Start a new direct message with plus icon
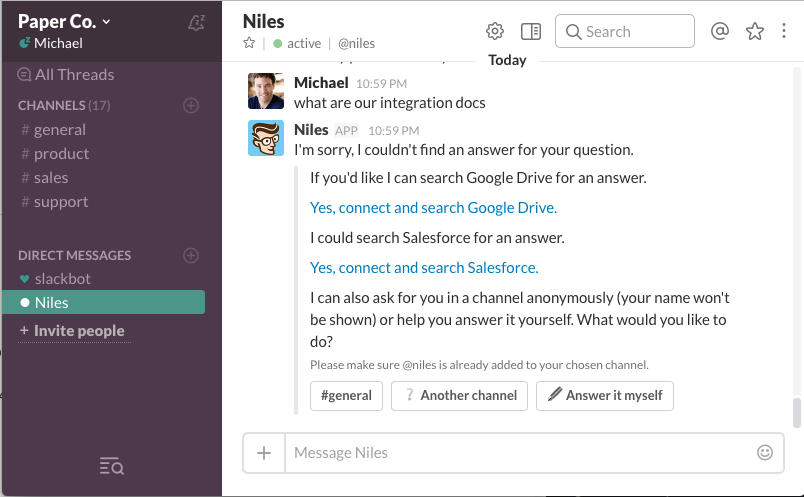This screenshot has width=804, height=497. (x=191, y=255)
